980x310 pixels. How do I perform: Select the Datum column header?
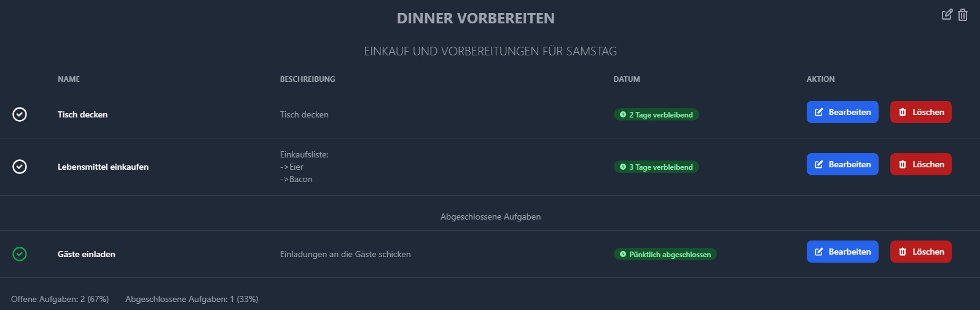(x=627, y=79)
